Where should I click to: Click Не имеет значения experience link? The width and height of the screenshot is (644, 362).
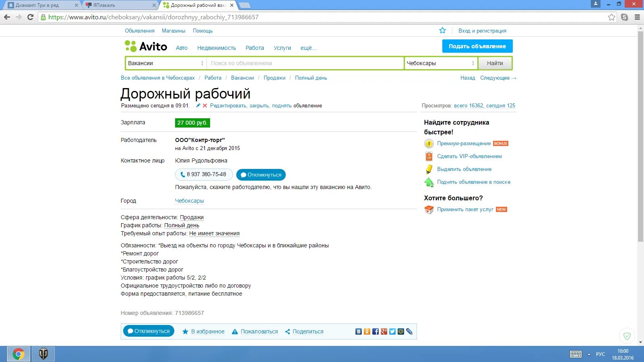tap(214, 233)
